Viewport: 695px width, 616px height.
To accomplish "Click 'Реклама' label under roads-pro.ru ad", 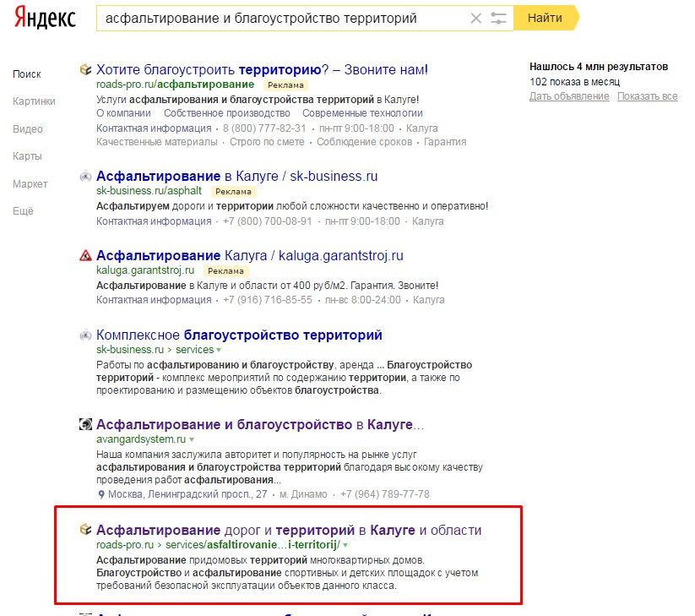I will coord(285,84).
